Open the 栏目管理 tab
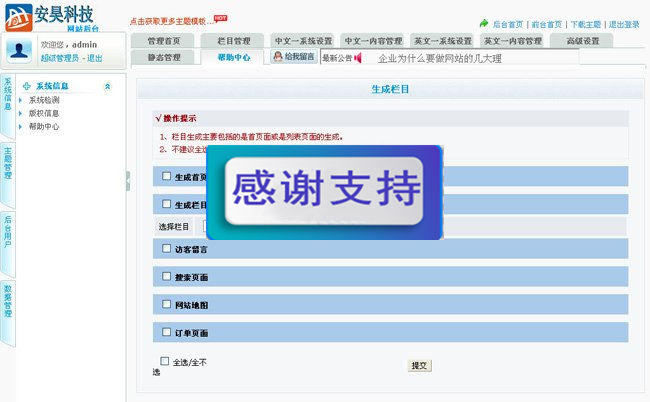This screenshot has height=402, width=650. 233,41
